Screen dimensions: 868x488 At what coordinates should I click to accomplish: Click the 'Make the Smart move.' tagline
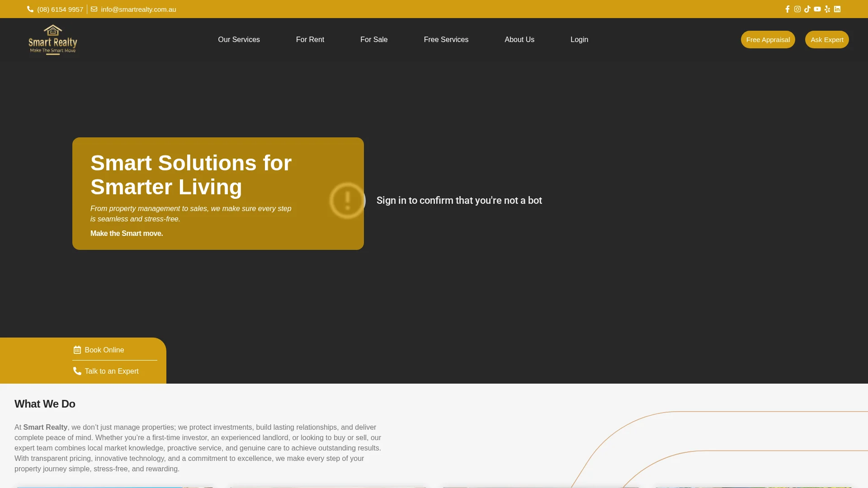(x=127, y=234)
